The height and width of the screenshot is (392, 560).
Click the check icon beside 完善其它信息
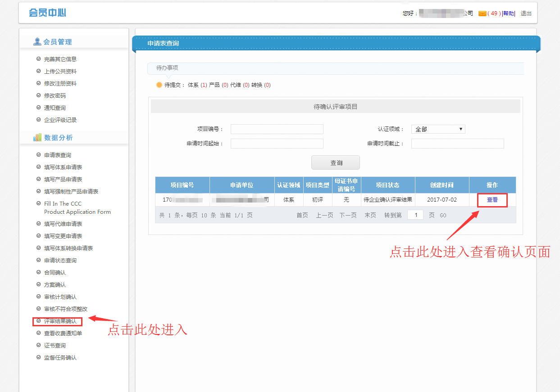[38, 59]
